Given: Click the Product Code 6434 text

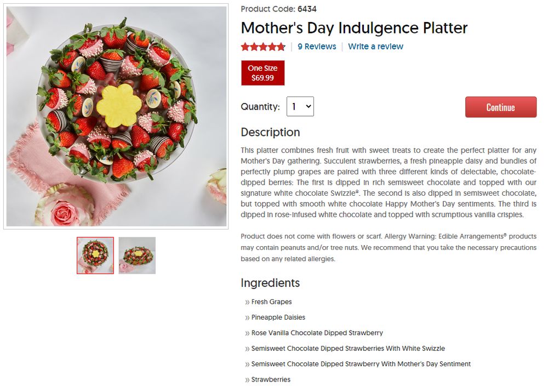Looking at the screenshot, I should click(x=278, y=9).
